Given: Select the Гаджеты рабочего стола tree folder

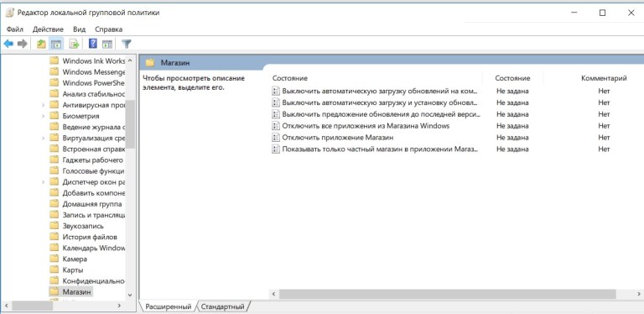Looking at the screenshot, I should tap(93, 160).
